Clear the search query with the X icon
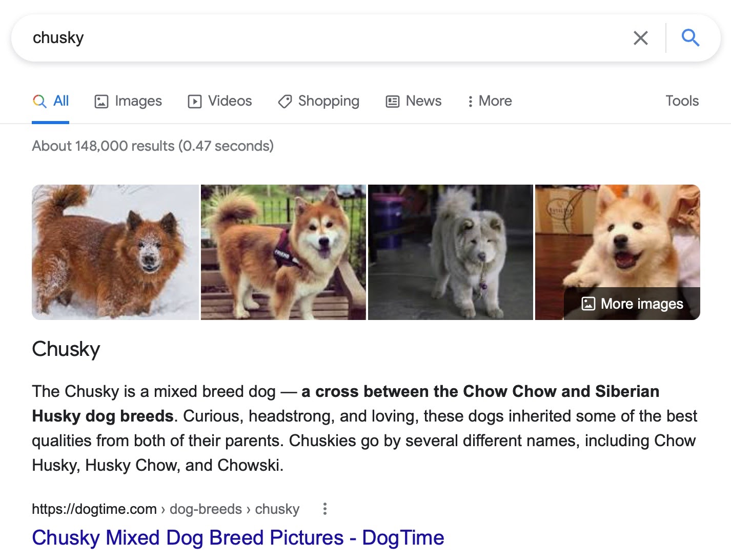 pos(640,37)
